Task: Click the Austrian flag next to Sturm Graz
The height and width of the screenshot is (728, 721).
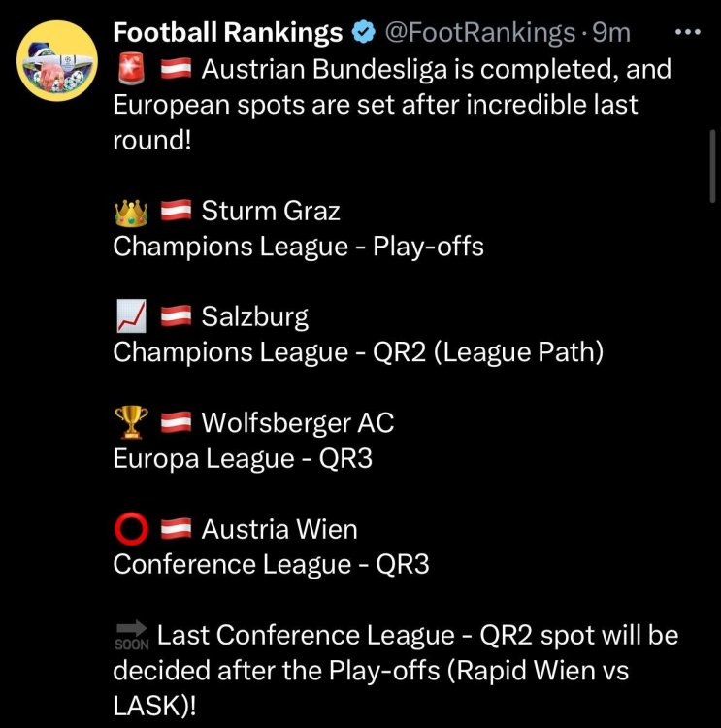Action: 176,210
